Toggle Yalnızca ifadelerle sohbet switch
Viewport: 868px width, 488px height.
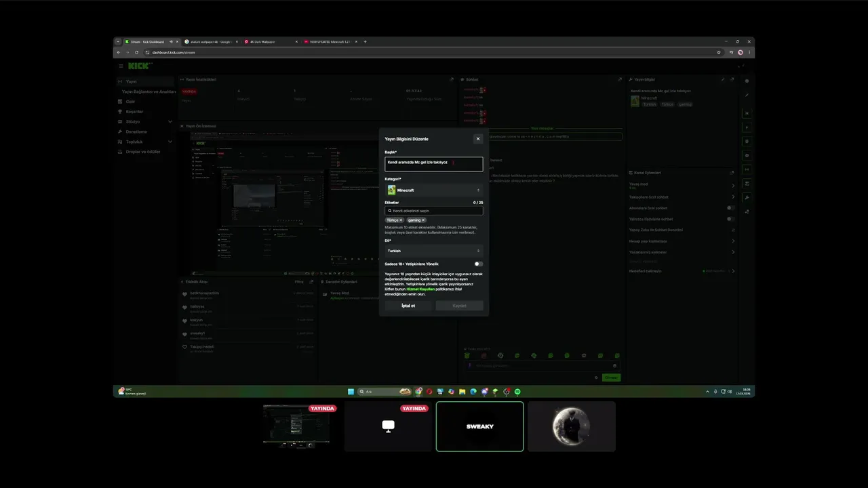(x=730, y=219)
